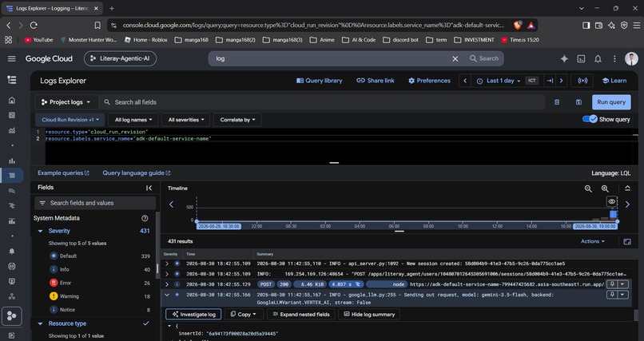Clear the search box with X icon
The image size is (644, 341).
pyautogui.click(x=455, y=58)
